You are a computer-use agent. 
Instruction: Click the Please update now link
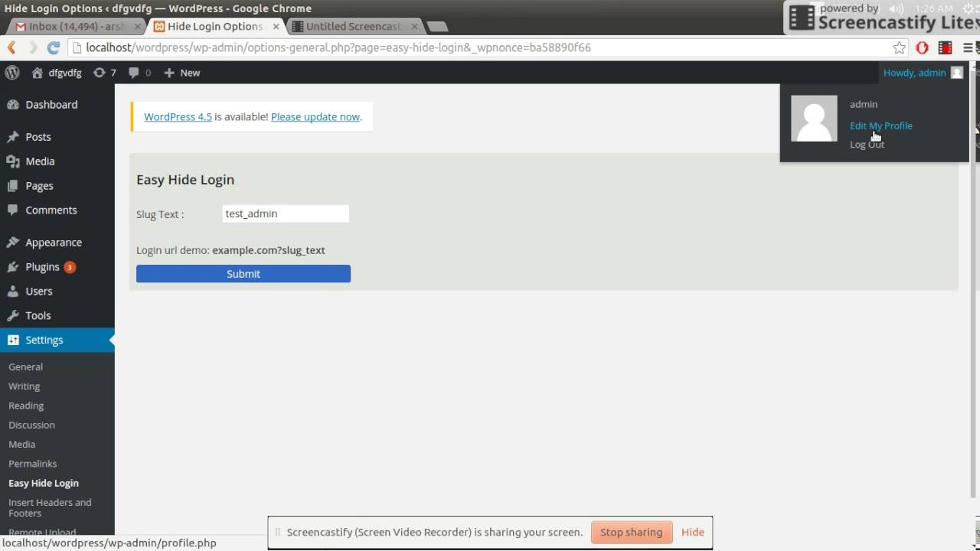[315, 116]
